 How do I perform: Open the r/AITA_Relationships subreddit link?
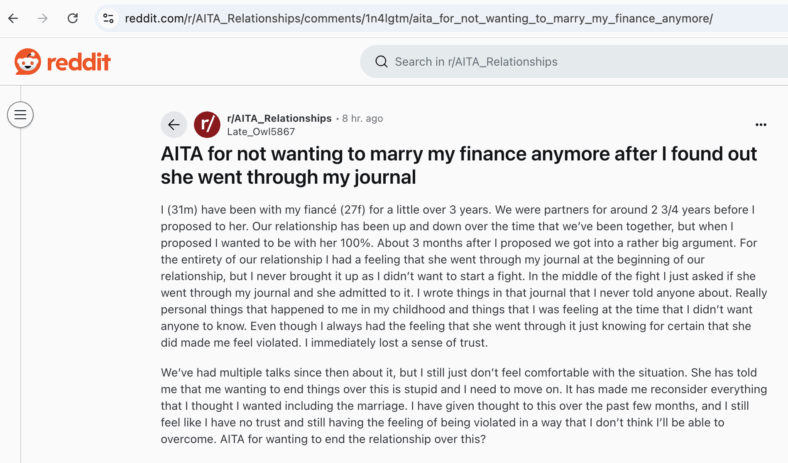[279, 118]
